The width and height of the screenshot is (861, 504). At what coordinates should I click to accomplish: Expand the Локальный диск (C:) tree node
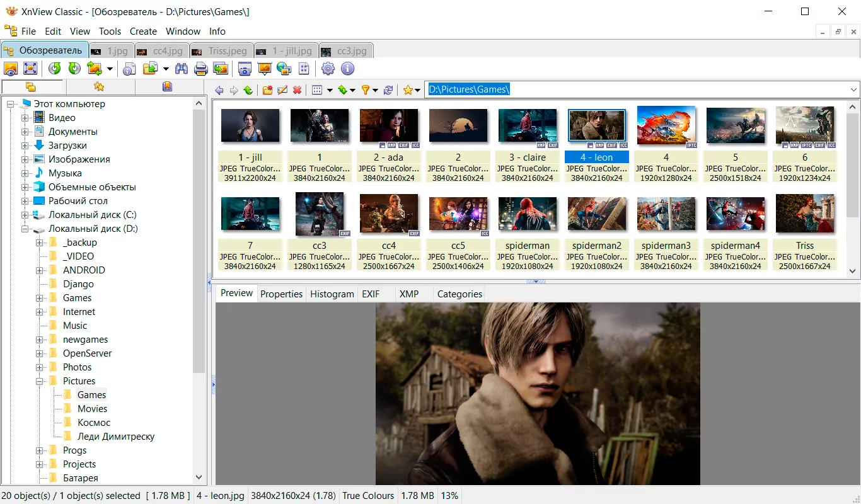click(25, 215)
